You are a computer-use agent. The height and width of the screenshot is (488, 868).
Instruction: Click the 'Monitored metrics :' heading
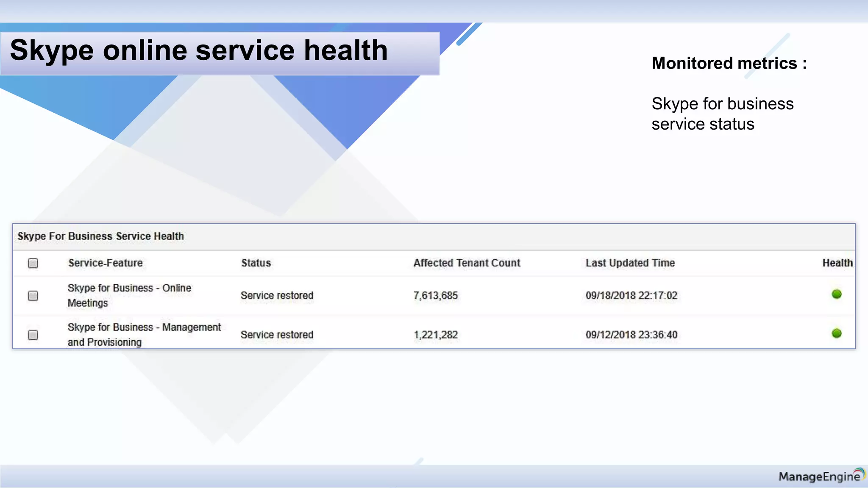[x=729, y=63]
